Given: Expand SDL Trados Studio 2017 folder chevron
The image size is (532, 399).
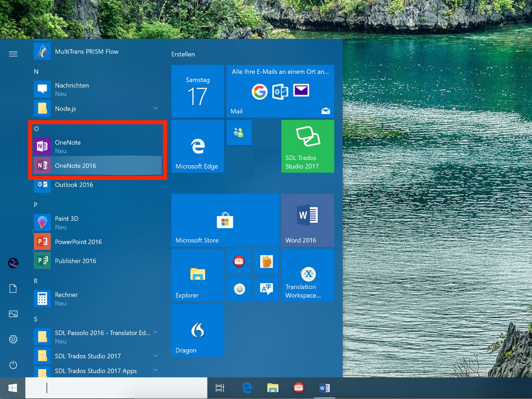Looking at the screenshot, I should (155, 356).
